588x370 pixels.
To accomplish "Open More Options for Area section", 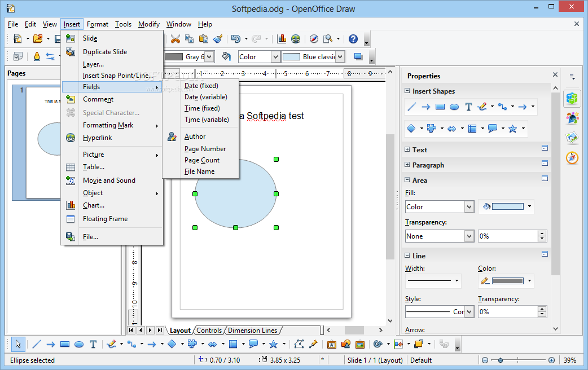I will (x=545, y=178).
